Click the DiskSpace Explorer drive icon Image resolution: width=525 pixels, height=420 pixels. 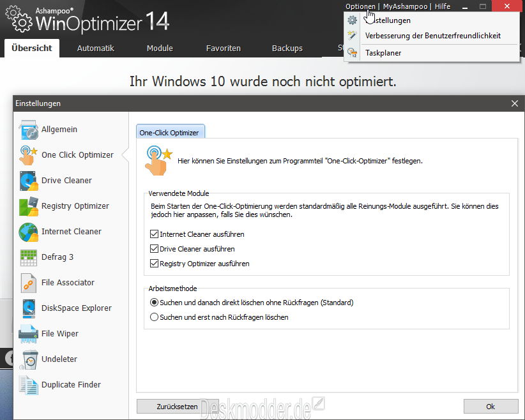(x=29, y=308)
